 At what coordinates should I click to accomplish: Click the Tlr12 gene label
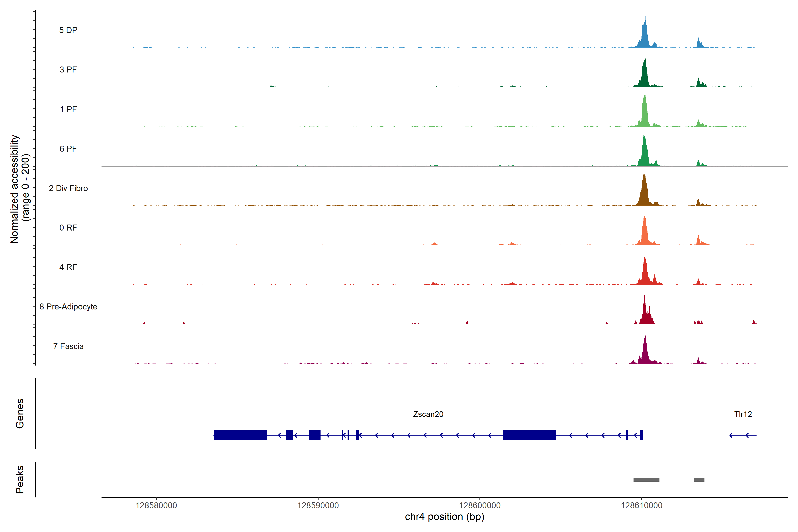743,414
